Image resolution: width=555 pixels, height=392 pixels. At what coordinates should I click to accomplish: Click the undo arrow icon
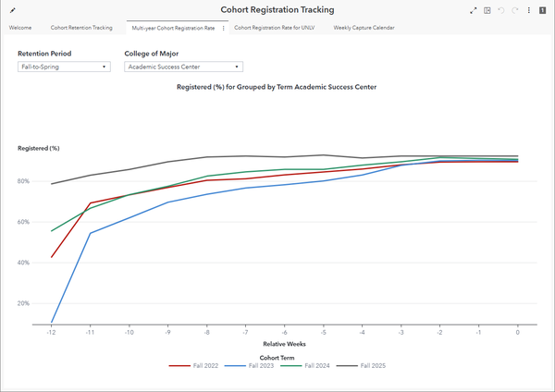[x=500, y=10]
